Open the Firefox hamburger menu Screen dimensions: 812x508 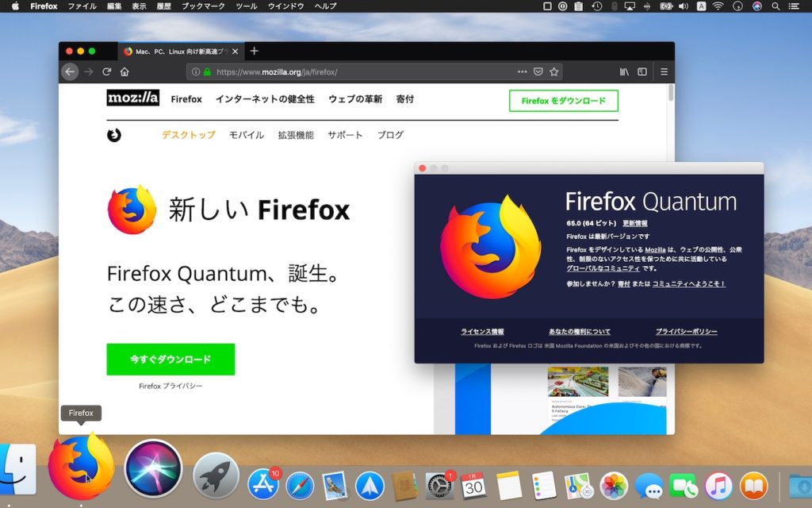point(664,71)
